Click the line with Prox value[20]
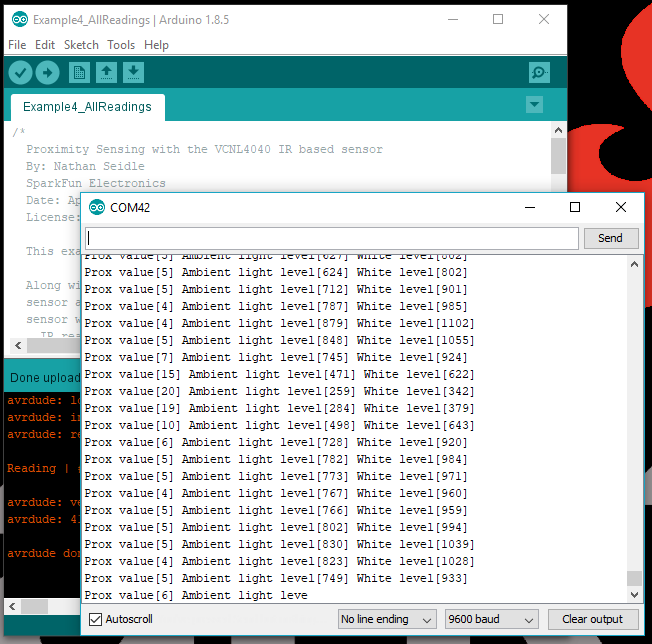The image size is (652, 644). coord(279,391)
